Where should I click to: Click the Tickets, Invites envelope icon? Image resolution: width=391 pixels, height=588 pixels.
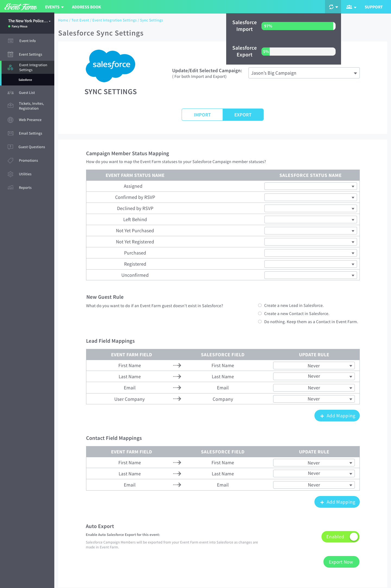tap(11, 106)
